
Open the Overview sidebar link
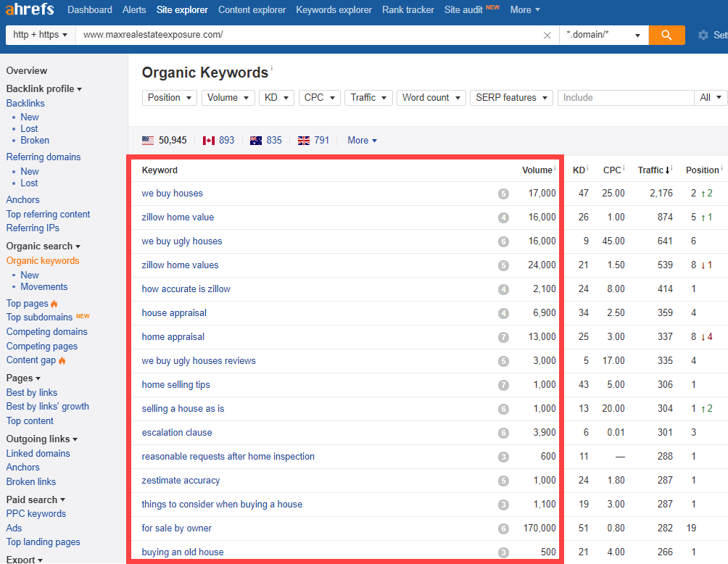click(x=26, y=70)
